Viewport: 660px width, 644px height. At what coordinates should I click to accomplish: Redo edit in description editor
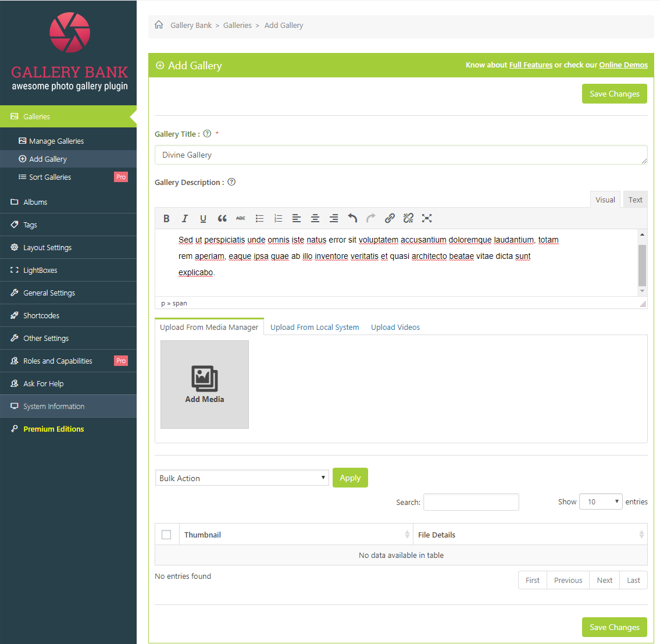click(371, 218)
